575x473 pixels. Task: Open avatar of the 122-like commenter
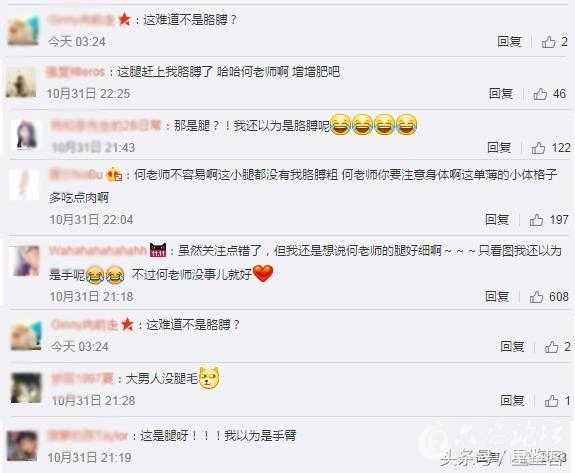point(26,135)
